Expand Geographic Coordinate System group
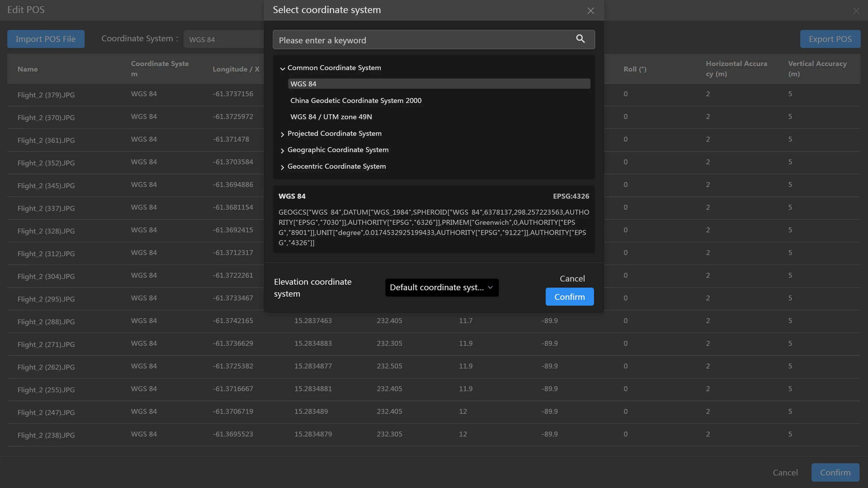Image resolution: width=868 pixels, height=488 pixels. (x=282, y=151)
